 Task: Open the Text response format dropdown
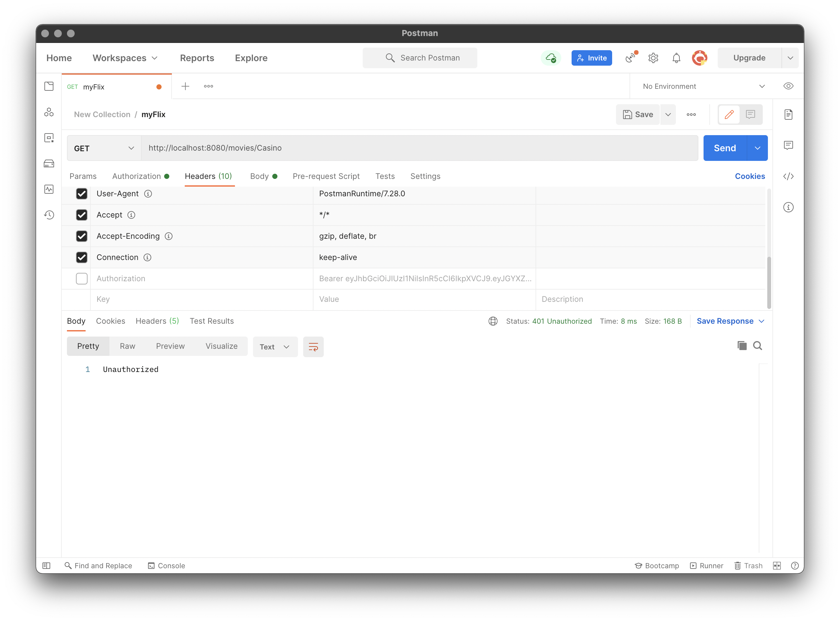point(275,347)
